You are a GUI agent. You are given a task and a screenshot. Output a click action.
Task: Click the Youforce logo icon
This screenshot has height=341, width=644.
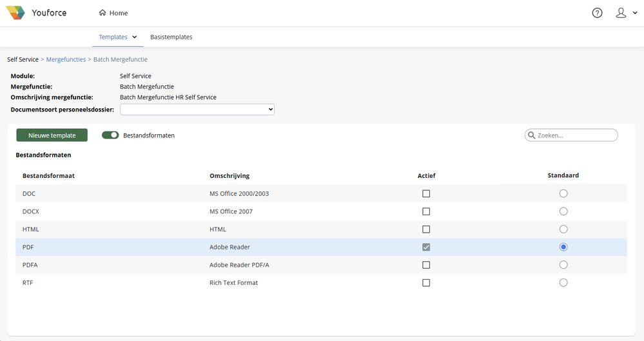(15, 13)
